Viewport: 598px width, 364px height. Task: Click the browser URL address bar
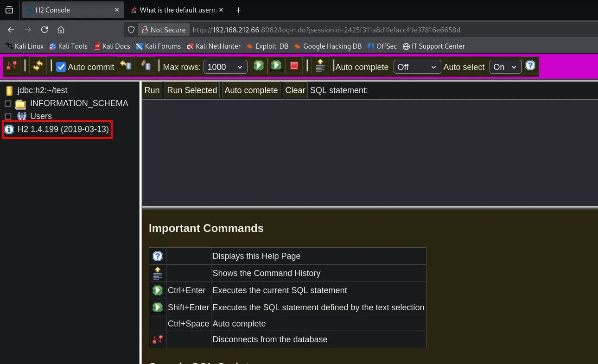(x=362, y=30)
